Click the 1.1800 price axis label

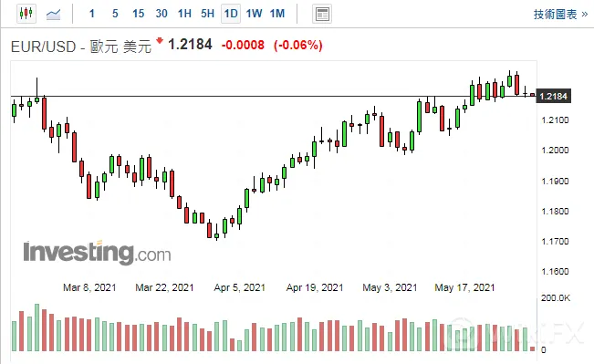tap(555, 212)
